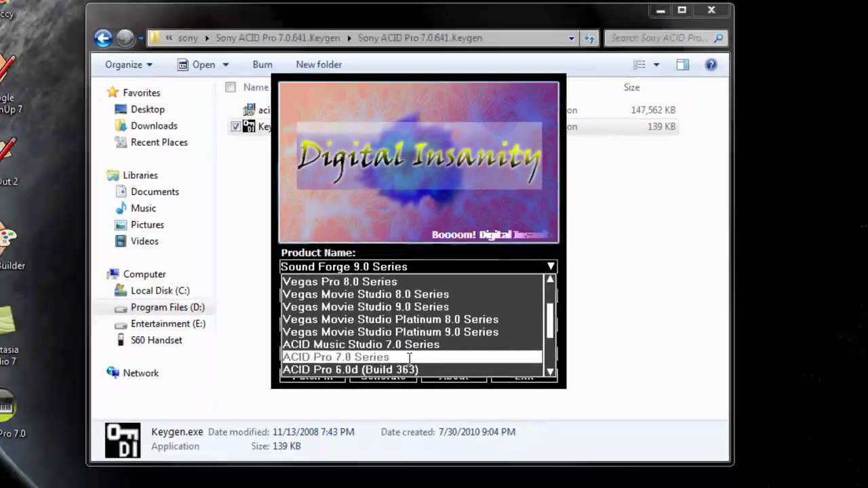The height and width of the screenshot is (488, 868).
Task: Click the refresh button beside address bar
Action: point(589,38)
